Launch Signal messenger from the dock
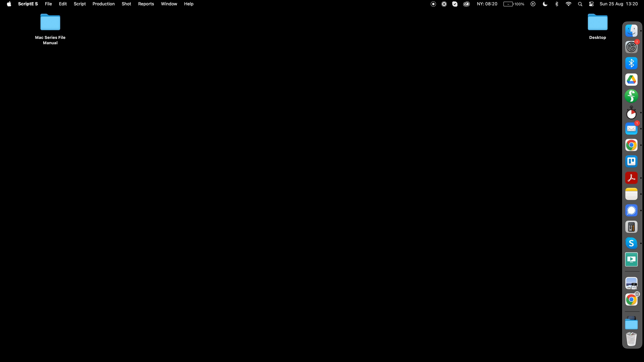Image resolution: width=644 pixels, height=362 pixels. 631,211
